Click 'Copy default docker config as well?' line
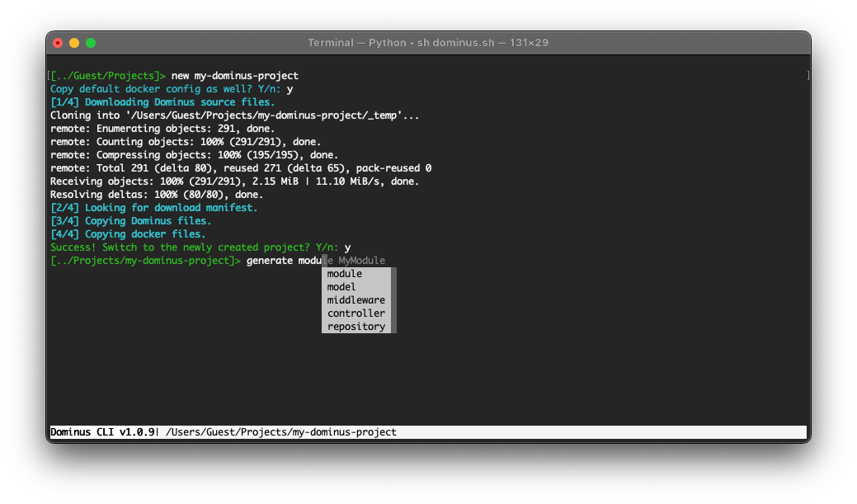This screenshot has height=504, width=857. pos(172,89)
